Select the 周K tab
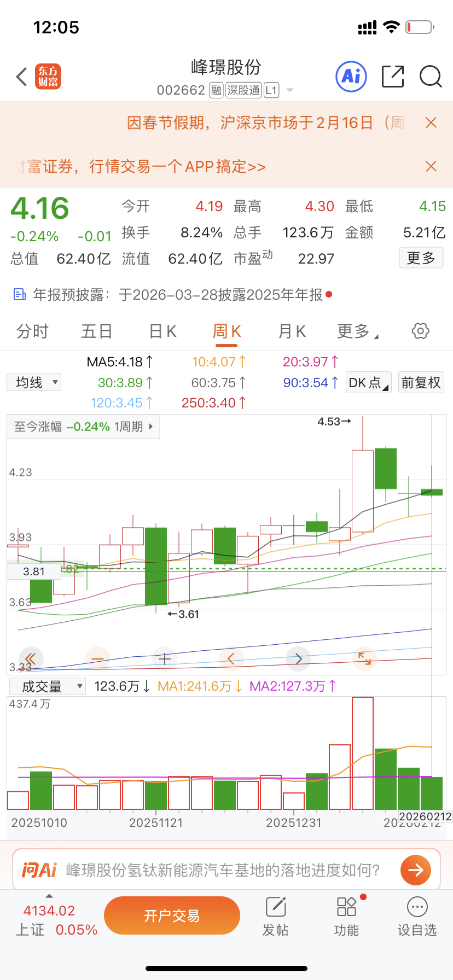 point(226,331)
